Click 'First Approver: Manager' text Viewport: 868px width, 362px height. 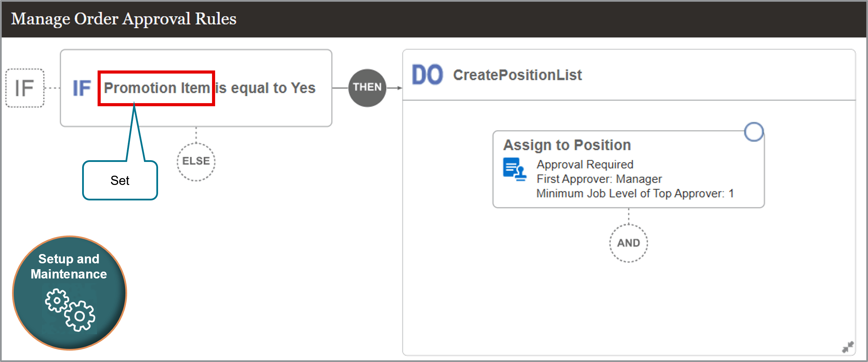(x=599, y=179)
